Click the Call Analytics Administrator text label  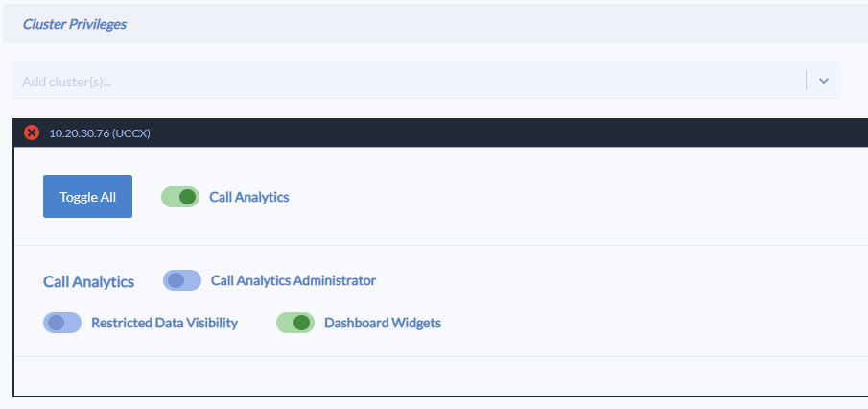[x=293, y=280]
